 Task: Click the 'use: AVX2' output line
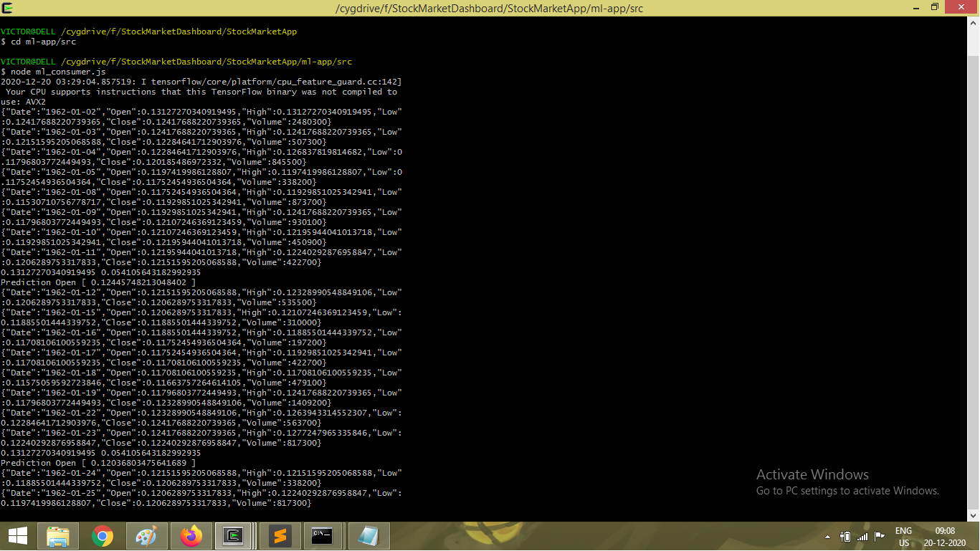[x=23, y=102]
